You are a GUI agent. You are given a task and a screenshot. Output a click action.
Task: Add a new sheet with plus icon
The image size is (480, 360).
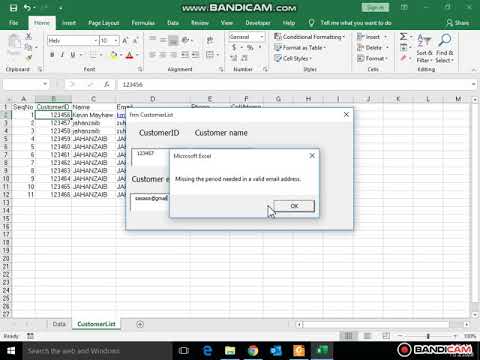point(140,324)
